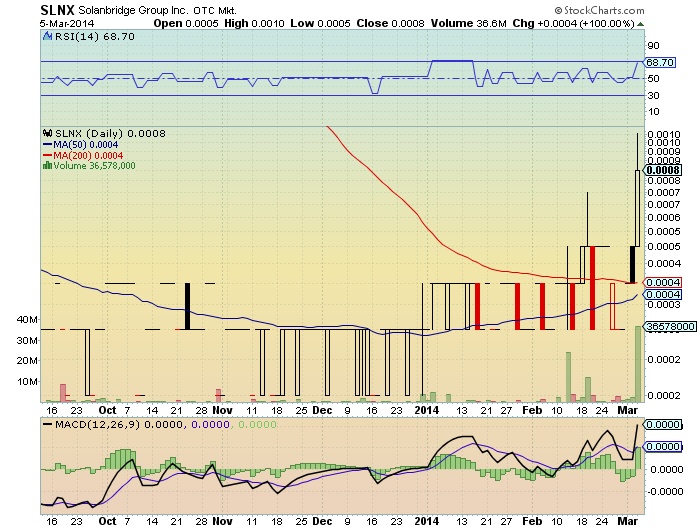Image resolution: width=700 pixels, height=530 pixels.
Task: Click the 0.0008 last price tag
Action: 662,170
